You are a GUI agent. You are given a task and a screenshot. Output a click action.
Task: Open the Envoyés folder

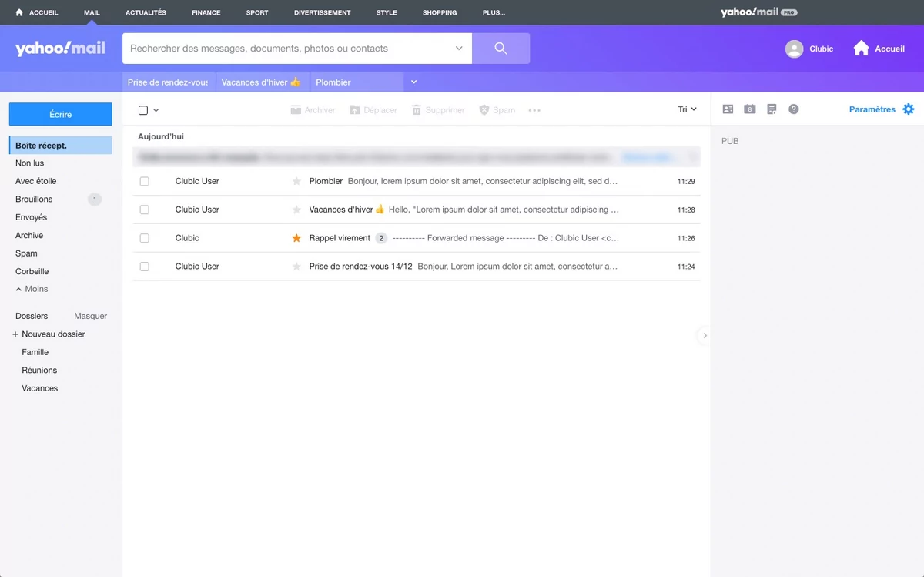click(31, 217)
